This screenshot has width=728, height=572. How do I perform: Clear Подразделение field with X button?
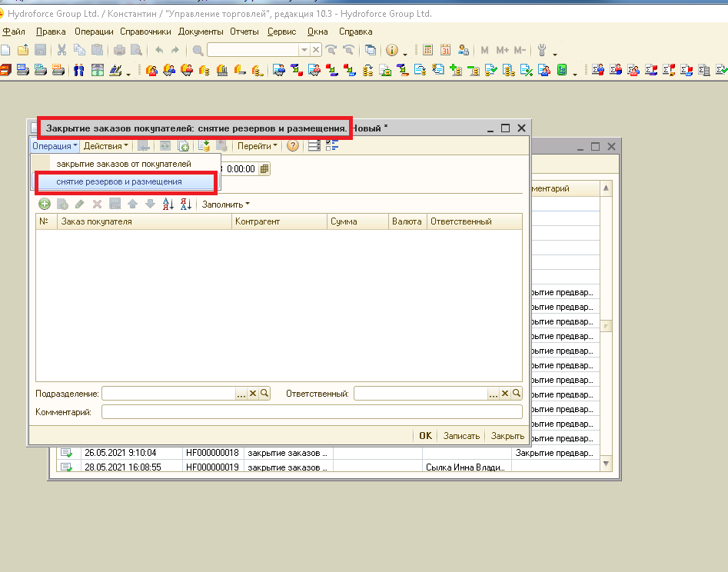tap(253, 394)
